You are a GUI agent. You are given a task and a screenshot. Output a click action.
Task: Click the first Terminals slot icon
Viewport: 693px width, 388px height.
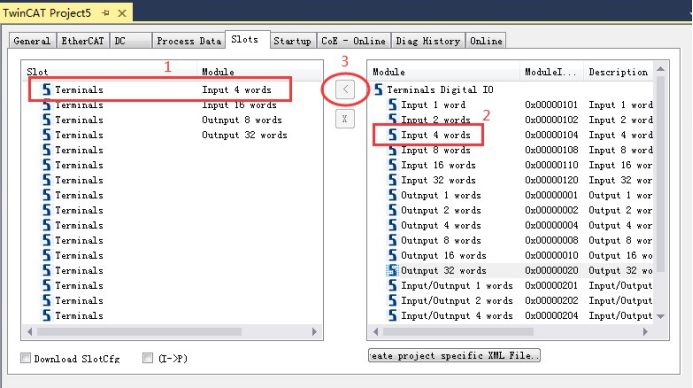47,90
